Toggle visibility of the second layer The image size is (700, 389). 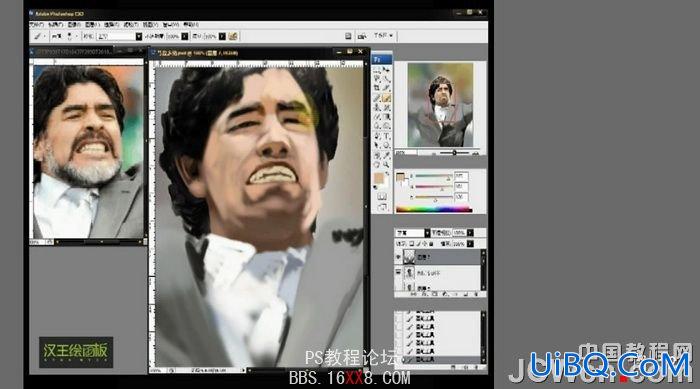[x=398, y=272]
